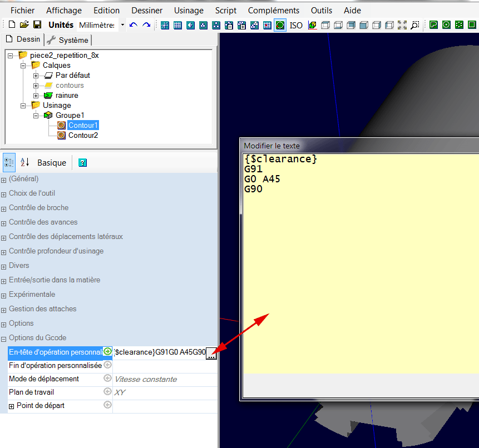Zoom to extents with four-arrows icon
This screenshot has height=448, width=479.
pyautogui.click(x=402, y=25)
